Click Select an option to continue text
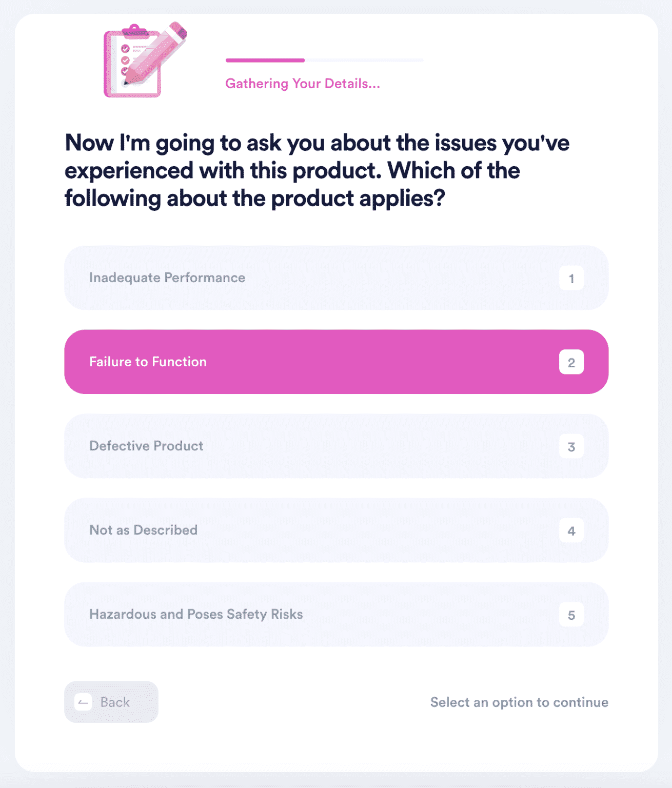 [519, 702]
